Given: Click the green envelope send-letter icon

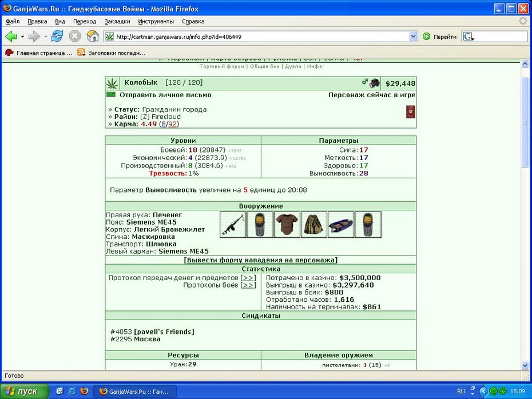Looking at the screenshot, I should (x=111, y=94).
